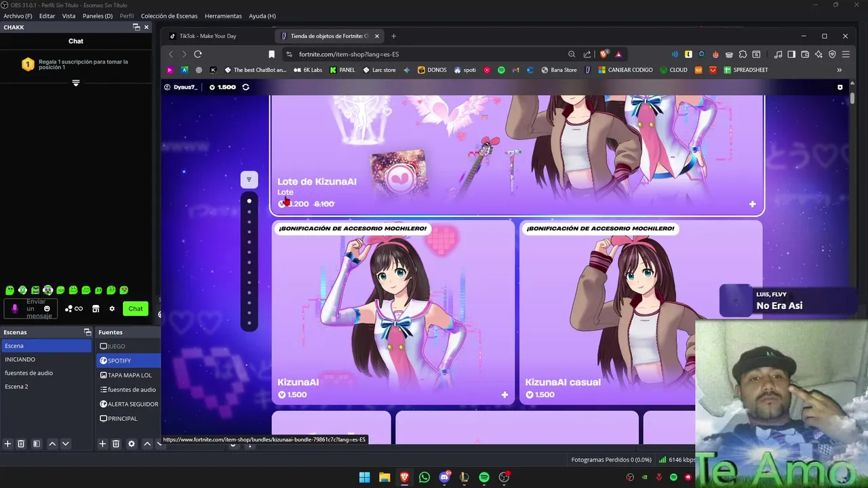
Task: Select TAPA MAPA LOL source
Action: [x=128, y=375]
